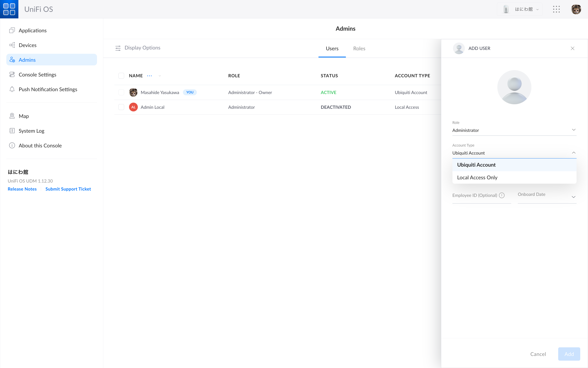Click Masahide Yasukawa's avatar in table
The image size is (588, 368).
pos(133,92)
